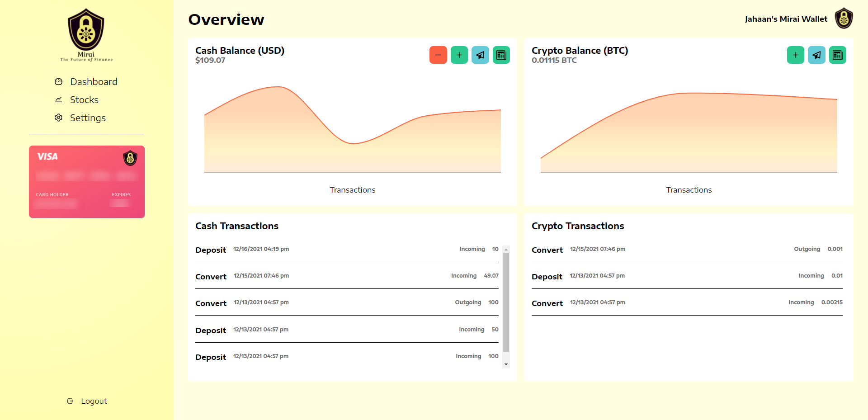This screenshot has width=868, height=420.
Task: Click the Cash Transactions heading
Action: [237, 226]
